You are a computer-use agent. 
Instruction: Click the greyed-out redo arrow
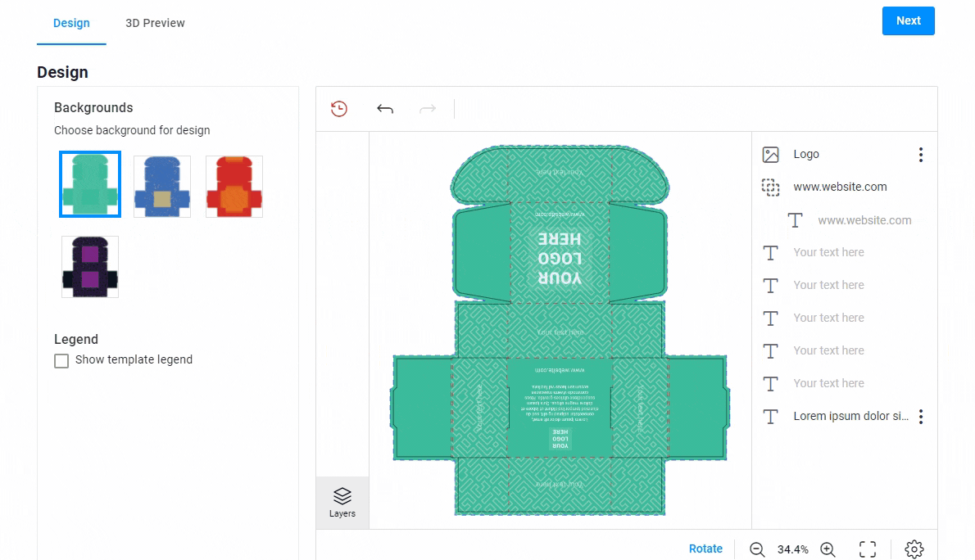pyautogui.click(x=428, y=110)
